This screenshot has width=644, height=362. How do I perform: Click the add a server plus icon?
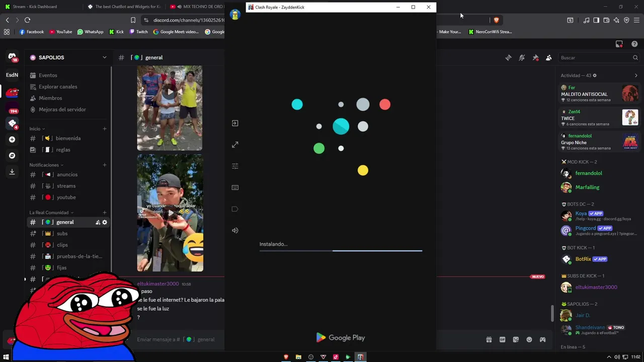tap(12, 139)
